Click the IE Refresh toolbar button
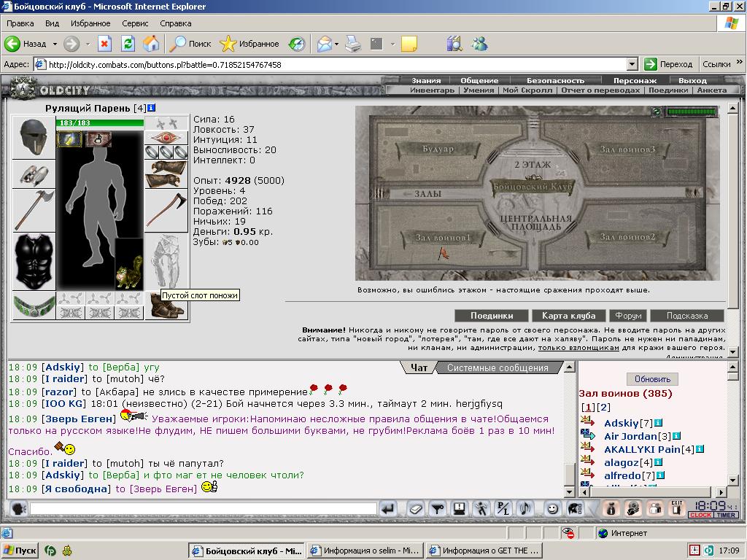Viewport: 747px width, 560px height. pyautogui.click(x=128, y=44)
